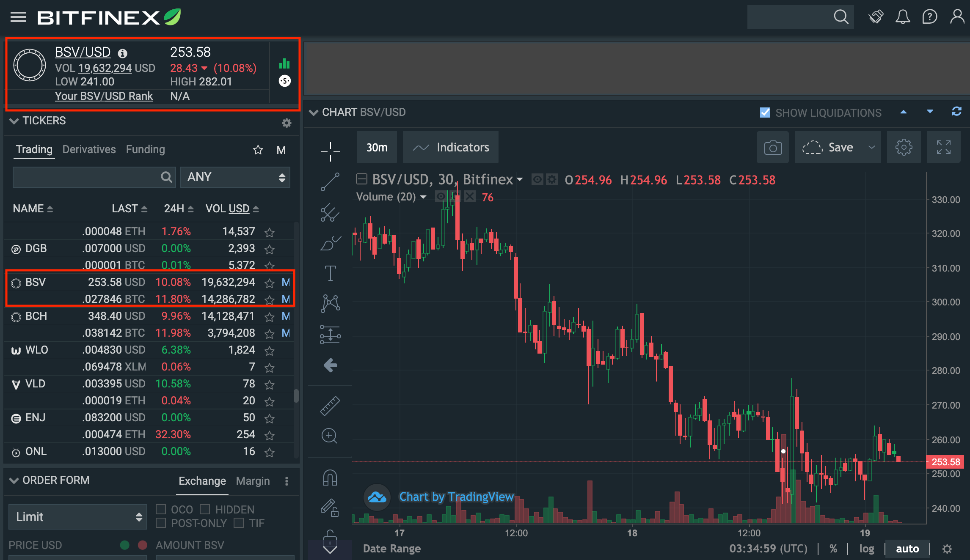The height and width of the screenshot is (560, 970).
Task: Take a chart snapshot with the camera icon
Action: [772, 147]
